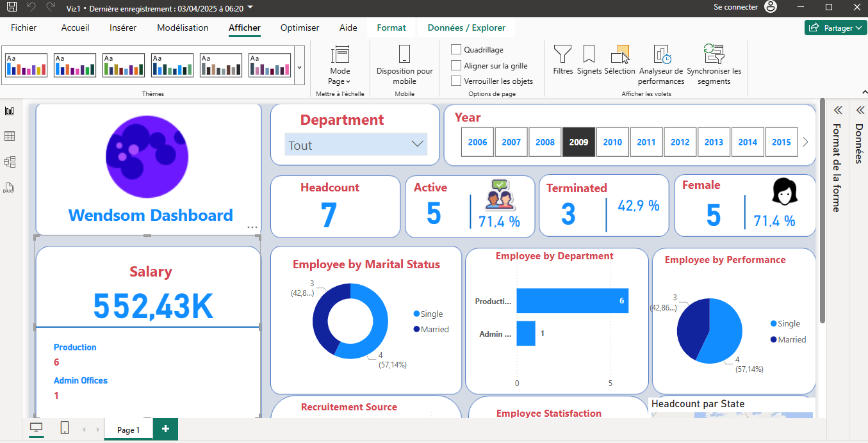The image size is (868, 443).
Task: Switch to the Format ribbon tab
Action: [x=391, y=28]
